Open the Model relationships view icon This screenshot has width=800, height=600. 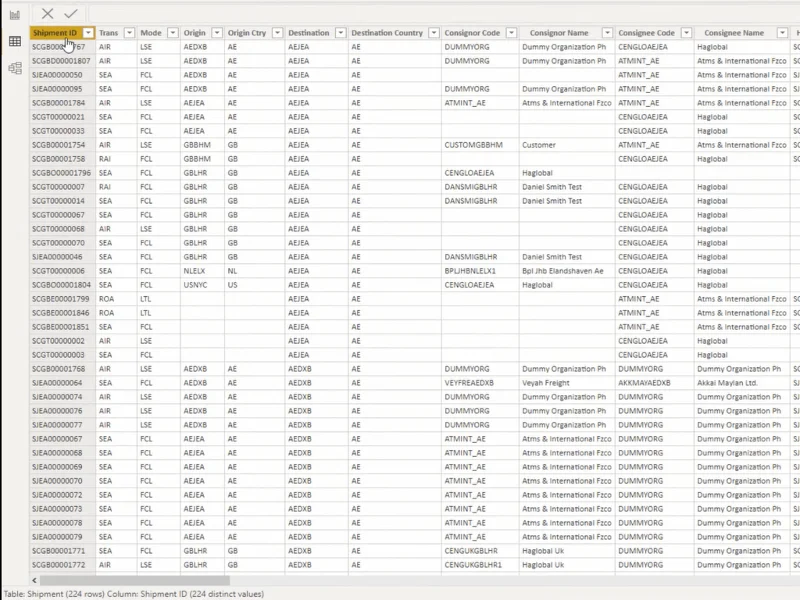(x=15, y=68)
